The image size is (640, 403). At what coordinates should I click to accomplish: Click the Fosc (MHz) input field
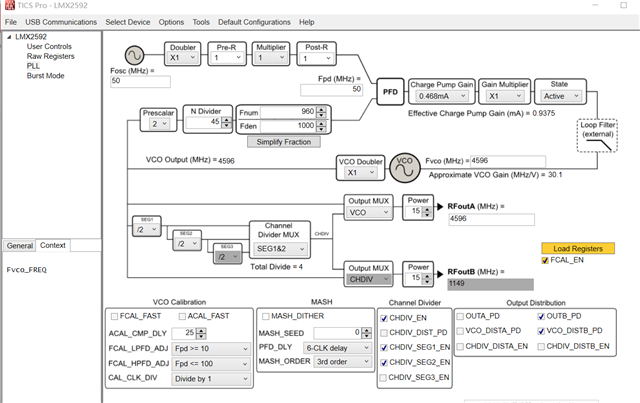tap(140, 81)
